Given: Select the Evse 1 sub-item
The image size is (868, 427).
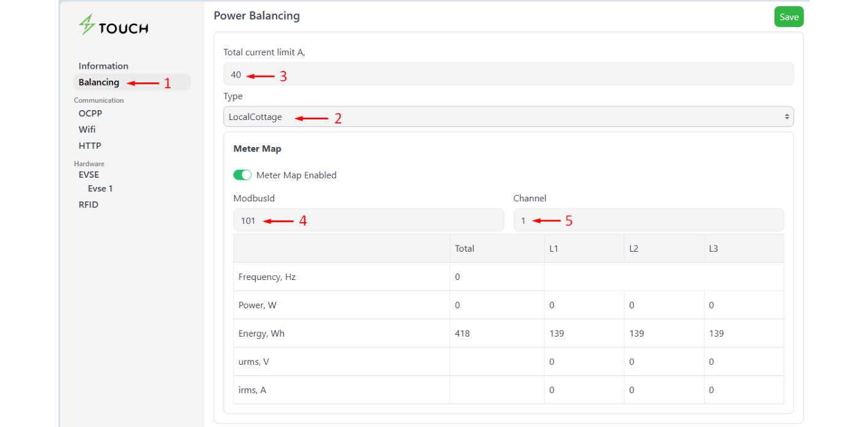Looking at the screenshot, I should 100,189.
